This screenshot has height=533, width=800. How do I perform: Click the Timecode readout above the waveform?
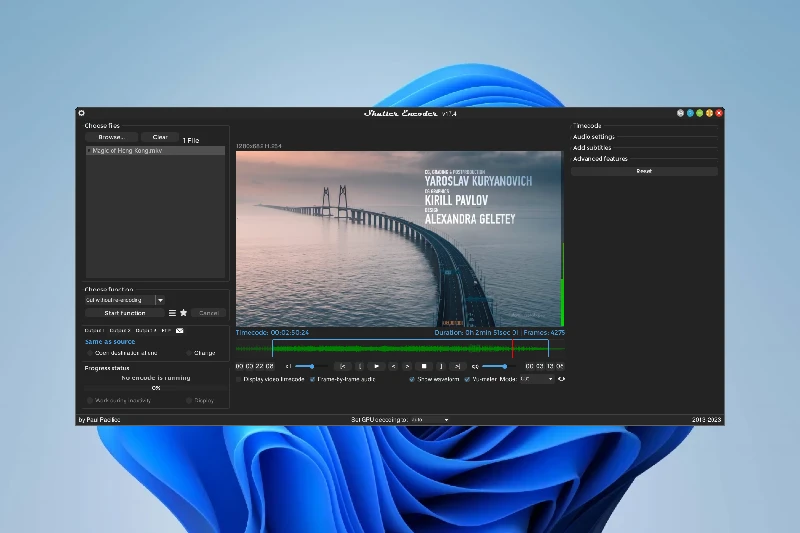click(272, 333)
